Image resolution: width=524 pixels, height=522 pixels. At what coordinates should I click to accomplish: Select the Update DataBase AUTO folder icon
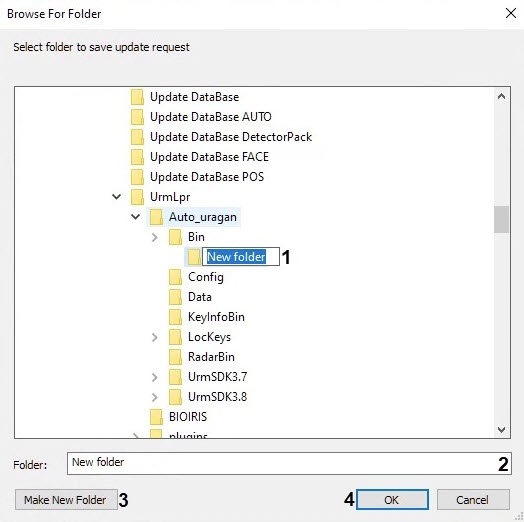pos(137,117)
